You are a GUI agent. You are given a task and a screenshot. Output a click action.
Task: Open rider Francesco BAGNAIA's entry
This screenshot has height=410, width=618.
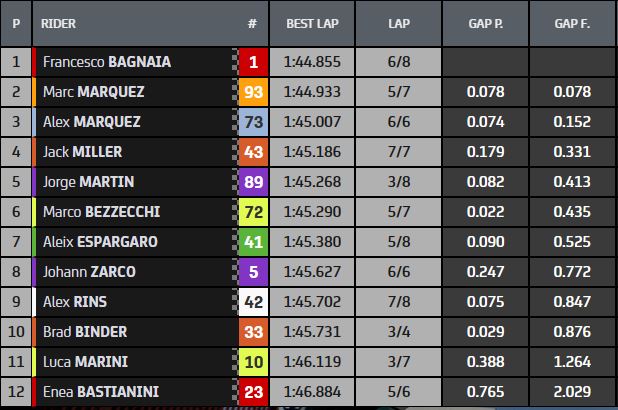(x=106, y=62)
